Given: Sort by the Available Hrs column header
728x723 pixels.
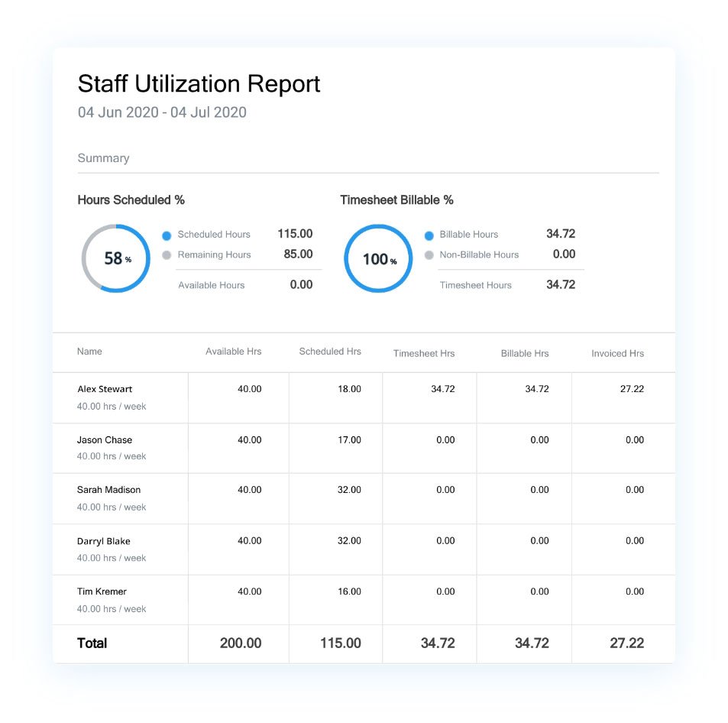Looking at the screenshot, I should click(233, 352).
